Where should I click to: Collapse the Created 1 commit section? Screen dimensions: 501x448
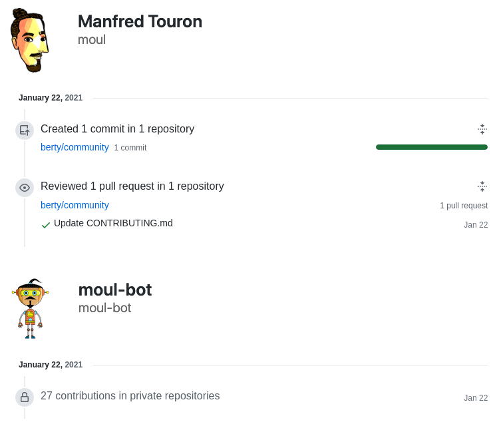482,129
